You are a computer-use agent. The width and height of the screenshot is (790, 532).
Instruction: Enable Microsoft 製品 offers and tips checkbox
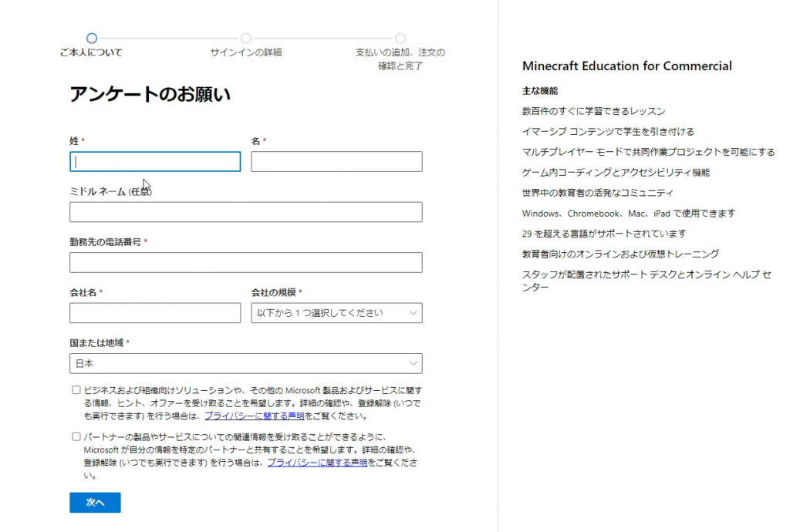click(x=76, y=390)
